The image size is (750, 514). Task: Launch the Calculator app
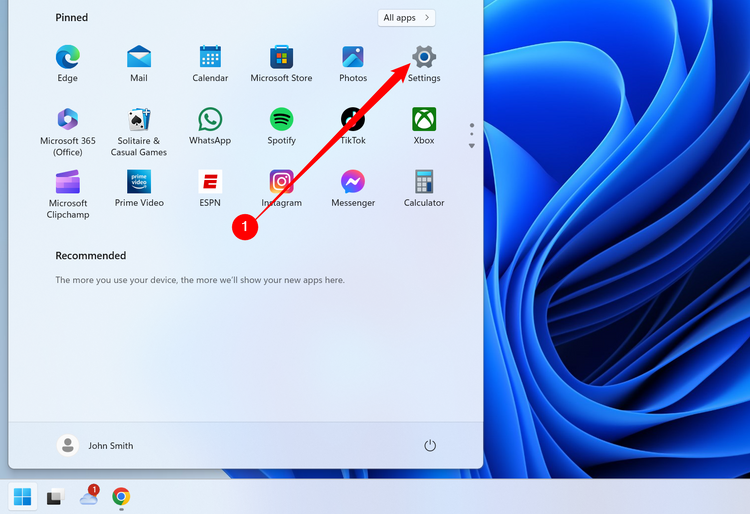pyautogui.click(x=424, y=188)
